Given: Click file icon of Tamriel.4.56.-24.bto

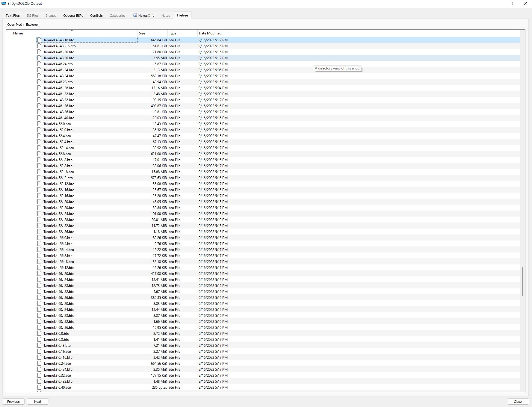Looking at the screenshot, I should (39, 279).
